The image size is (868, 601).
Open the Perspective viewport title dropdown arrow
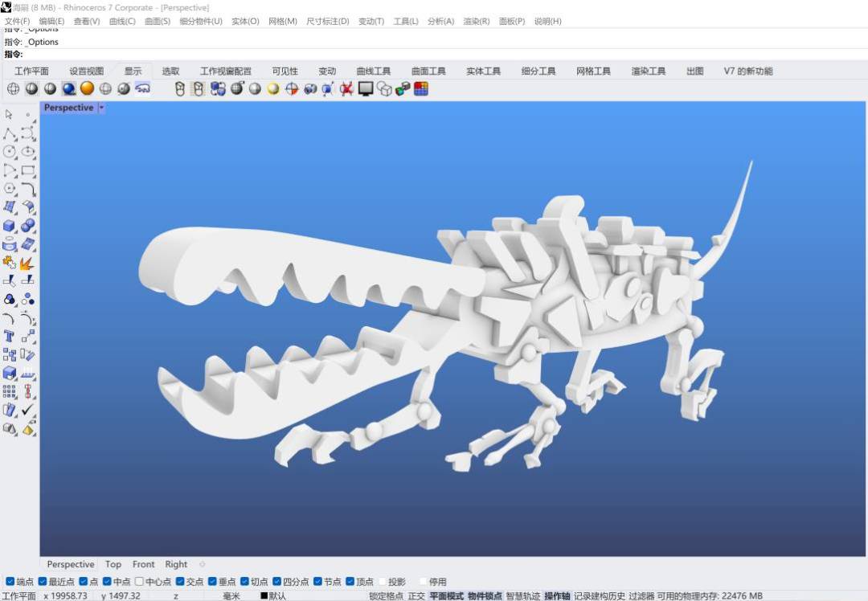[101, 108]
